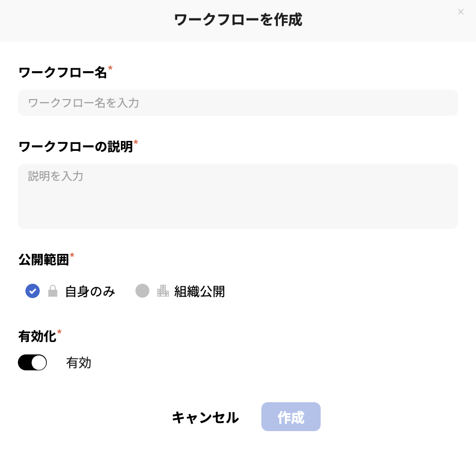The width and height of the screenshot is (476, 452).
Task: Click the 説明を入力 description textarea
Action: 238,196
